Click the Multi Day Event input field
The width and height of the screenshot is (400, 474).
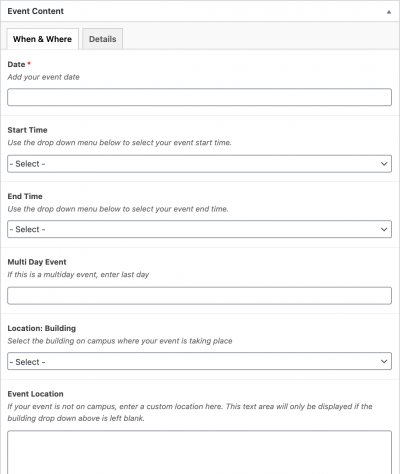[x=199, y=295]
